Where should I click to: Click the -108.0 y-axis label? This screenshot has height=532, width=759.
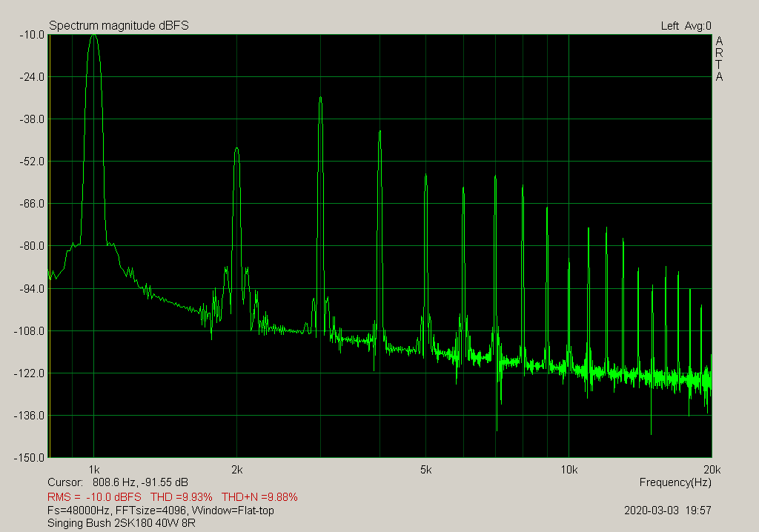click(x=30, y=330)
